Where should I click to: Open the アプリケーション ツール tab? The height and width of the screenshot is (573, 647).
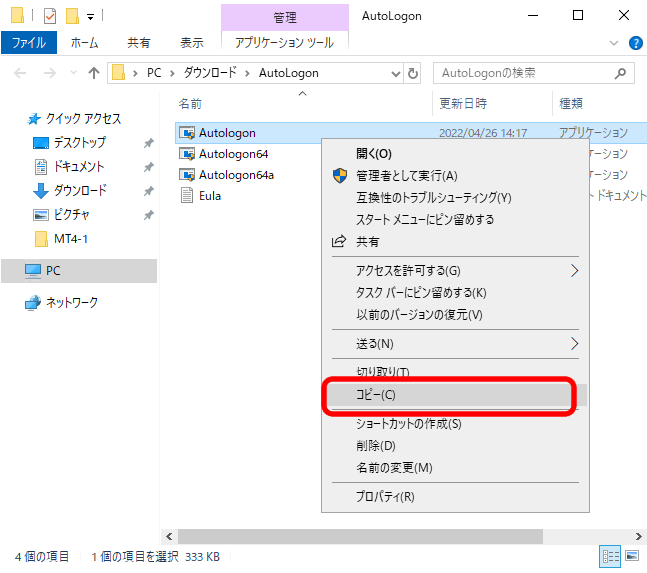(x=285, y=42)
